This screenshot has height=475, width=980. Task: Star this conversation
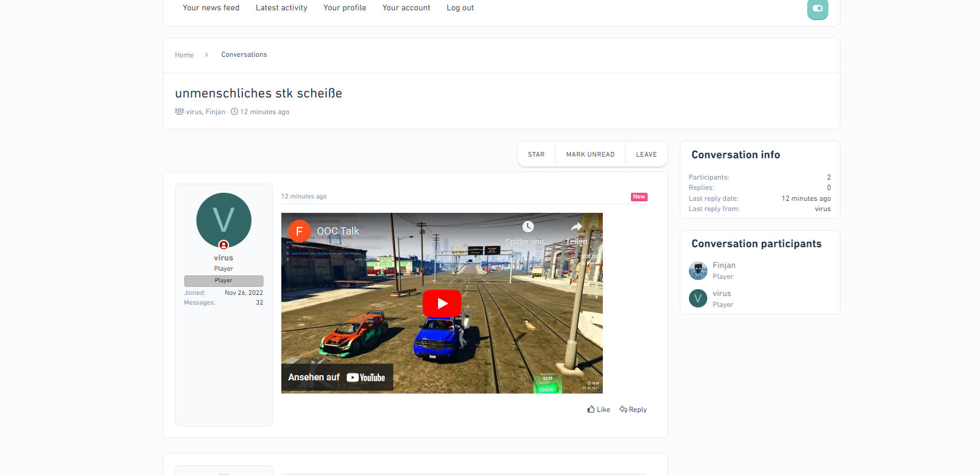tap(536, 154)
